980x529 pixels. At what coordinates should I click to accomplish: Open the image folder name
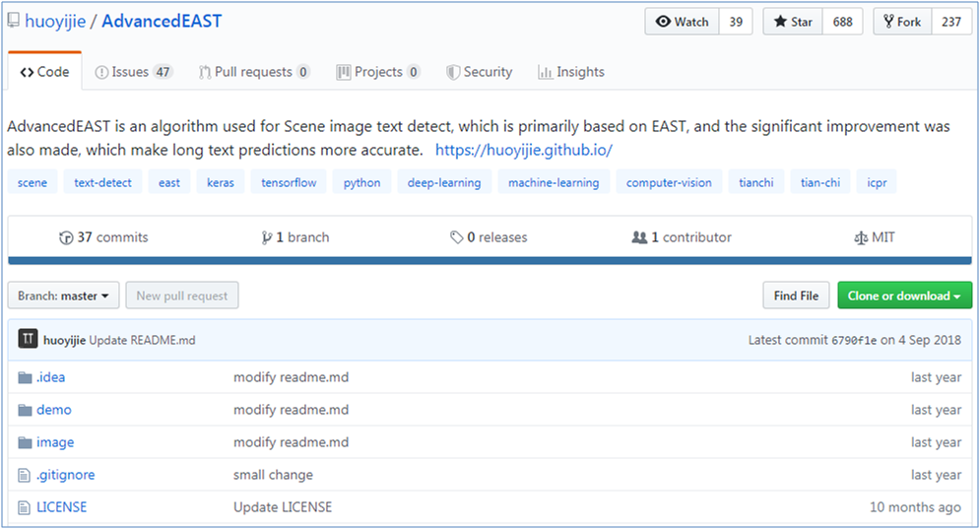[x=55, y=442]
